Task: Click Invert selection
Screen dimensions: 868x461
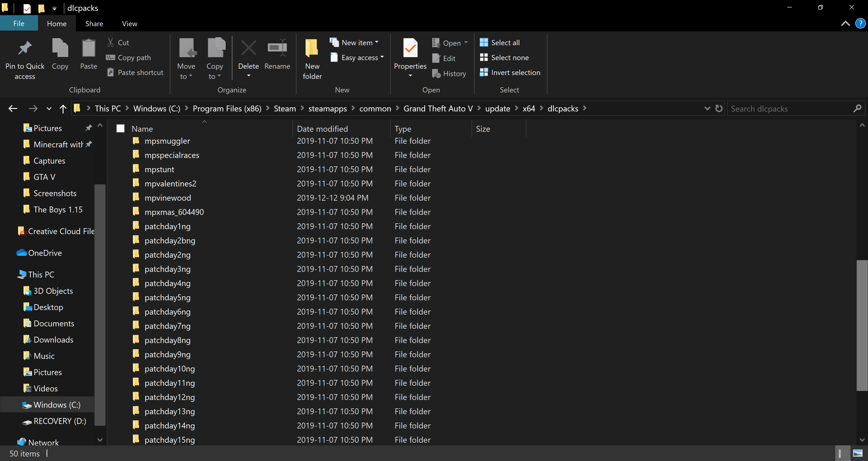Action: point(510,73)
